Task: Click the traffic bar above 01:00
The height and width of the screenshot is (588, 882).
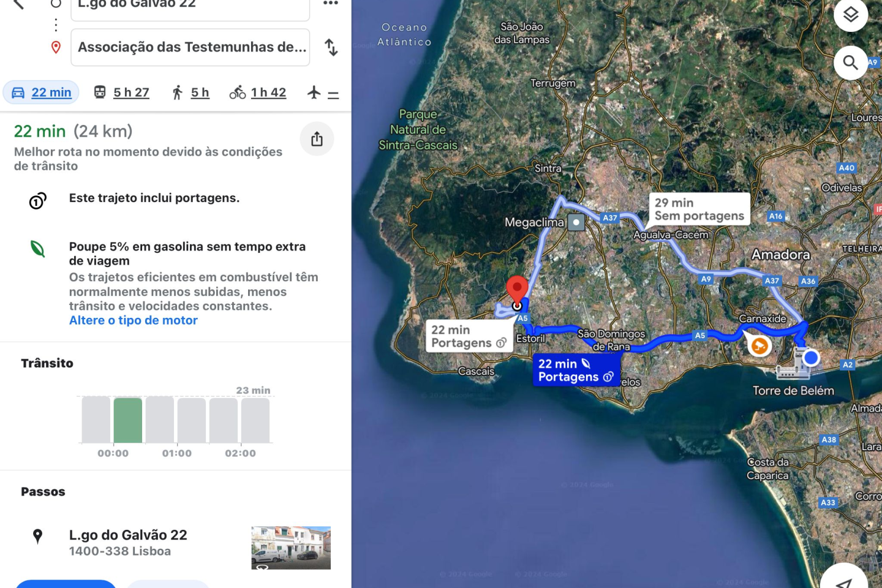Action: pyautogui.click(x=192, y=420)
